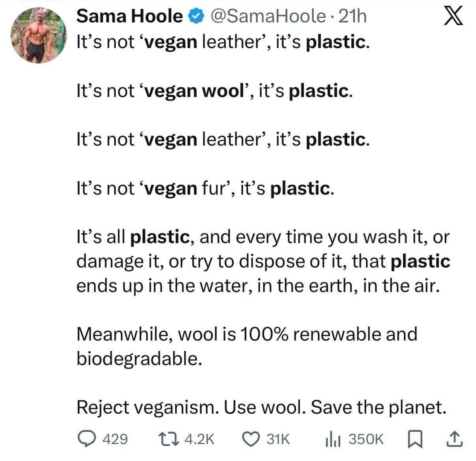The width and height of the screenshot is (476, 461).
Task: Open view analytics bar chart icon
Action: [x=331, y=439]
